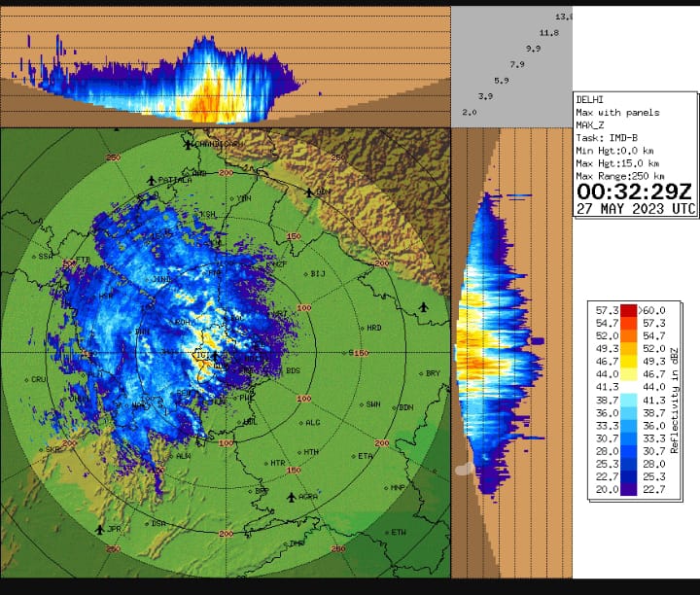Click the side cross-section panel beside the map
The height and width of the screenshot is (595, 700).
click(x=511, y=353)
